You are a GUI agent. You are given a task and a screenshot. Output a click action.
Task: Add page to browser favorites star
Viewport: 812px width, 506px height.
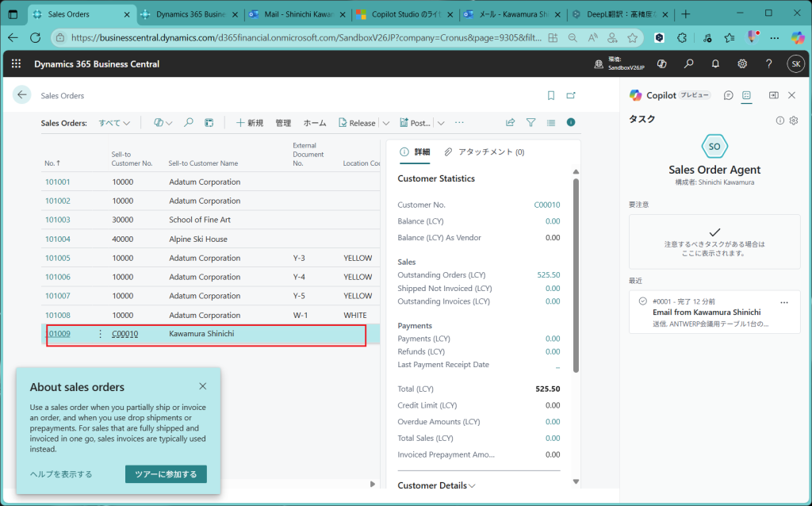632,38
